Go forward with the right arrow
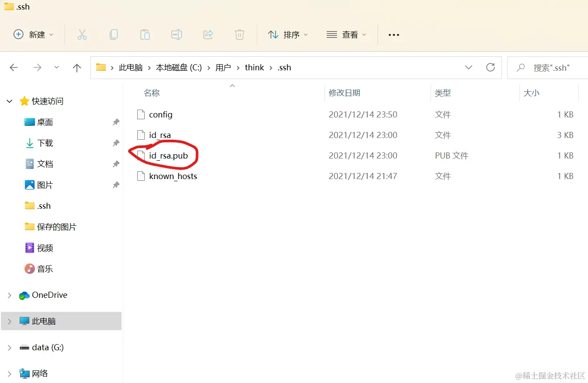The height and width of the screenshot is (383, 588). pyautogui.click(x=38, y=67)
